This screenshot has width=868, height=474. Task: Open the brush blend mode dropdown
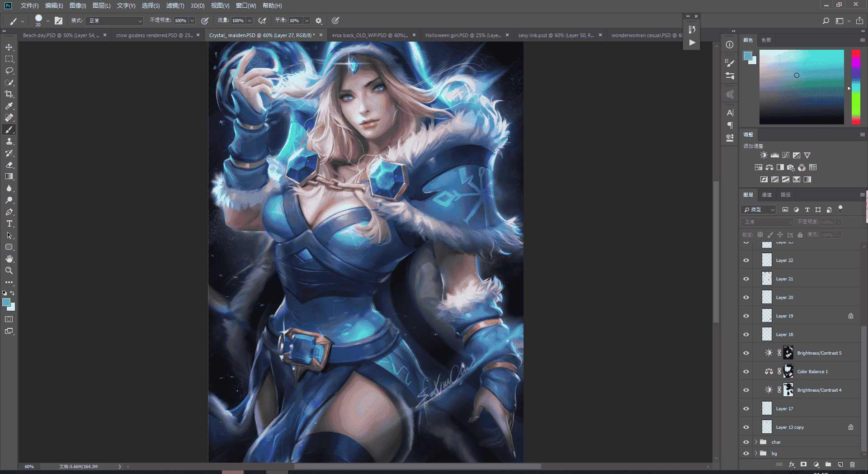(x=114, y=21)
